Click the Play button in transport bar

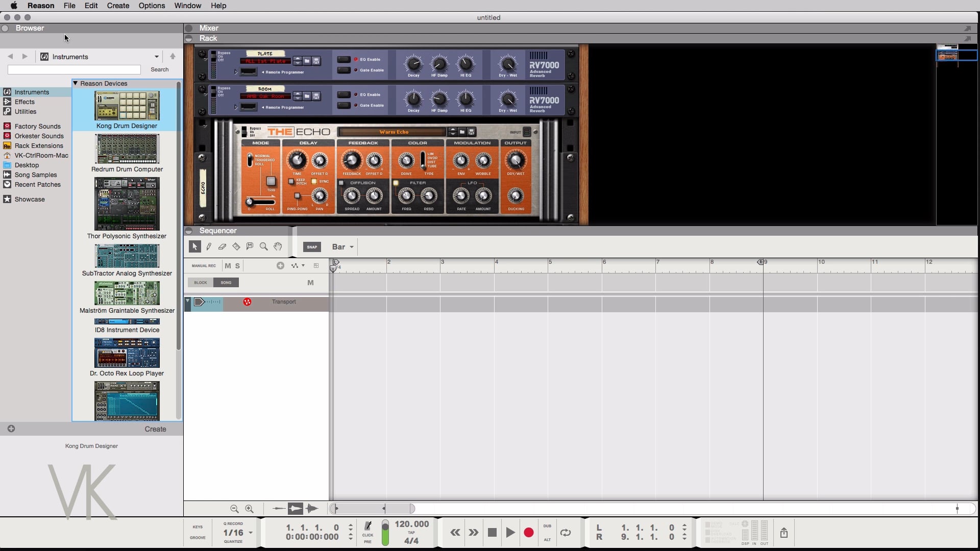coord(510,533)
